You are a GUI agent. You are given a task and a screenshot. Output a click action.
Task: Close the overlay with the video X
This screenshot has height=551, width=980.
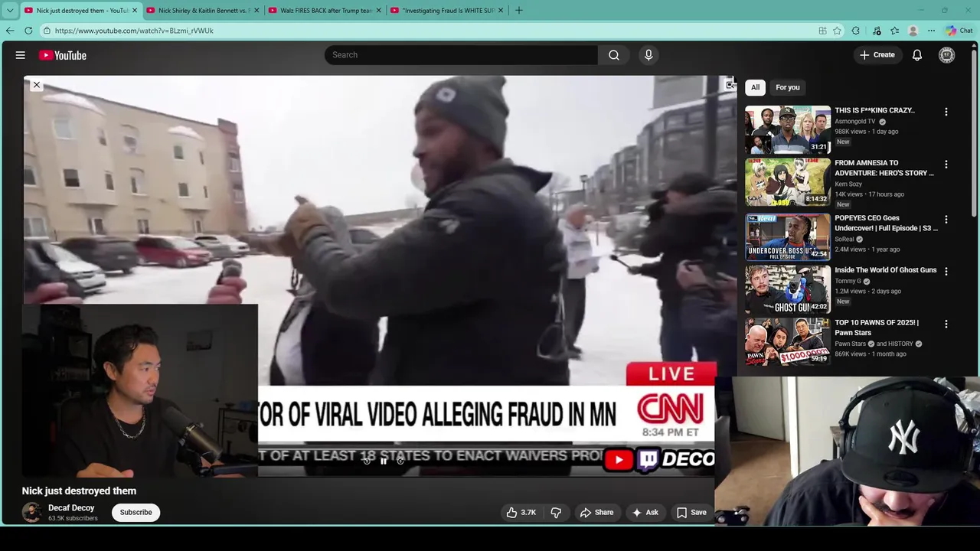tap(36, 85)
